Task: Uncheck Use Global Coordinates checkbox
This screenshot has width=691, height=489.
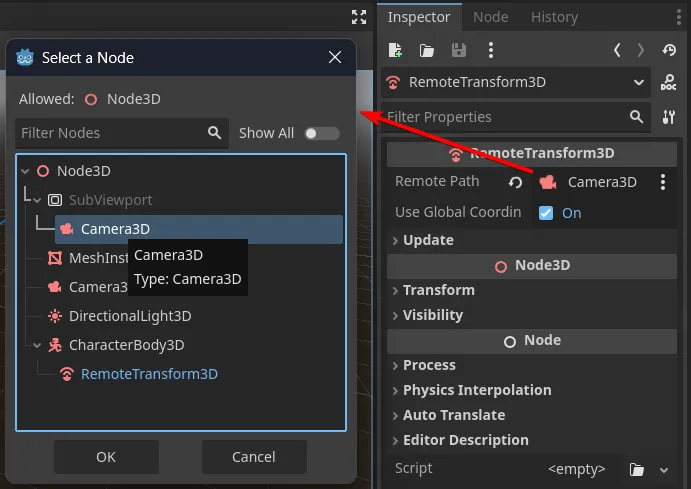Action: click(x=546, y=213)
